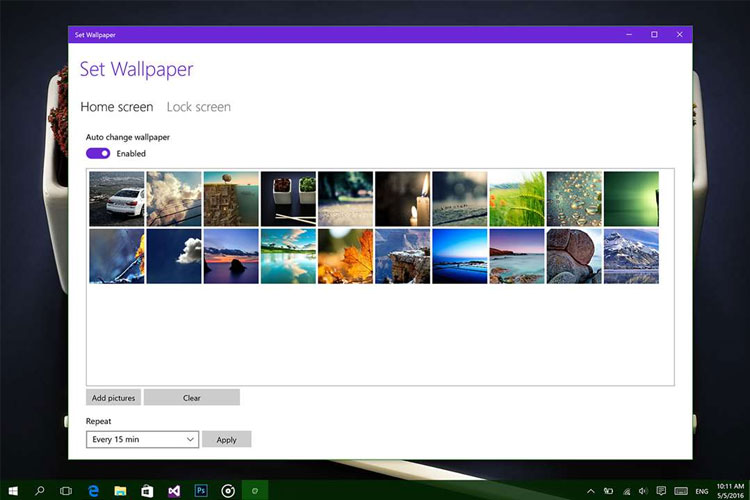Click the Add pictures button
This screenshot has width=750, height=500.
pyautogui.click(x=113, y=398)
